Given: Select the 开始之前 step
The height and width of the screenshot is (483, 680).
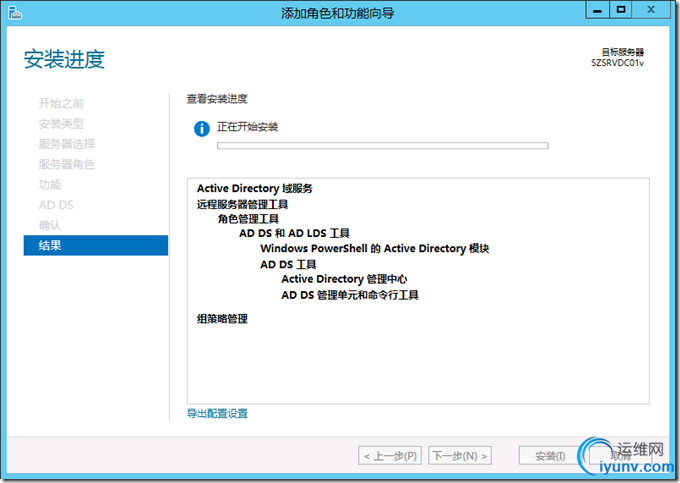Looking at the screenshot, I should pos(61,103).
